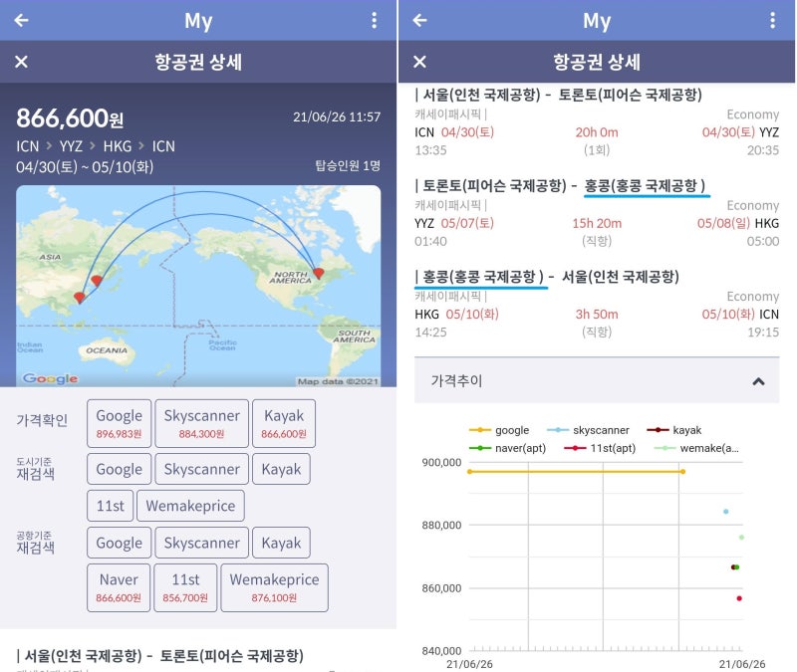
Task: Click underlined 홍콩 국제공항 destination link
Action: (645, 185)
